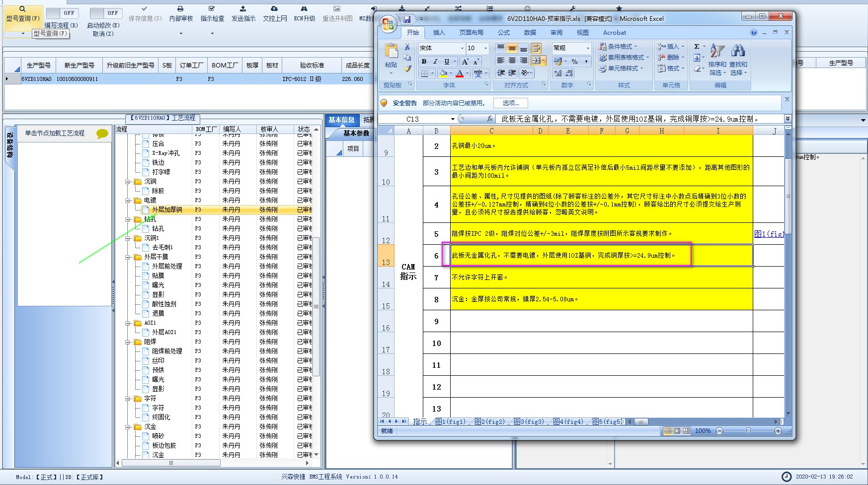Click the comma style icon
Screen dimensions: 868x485
click(x=586, y=62)
